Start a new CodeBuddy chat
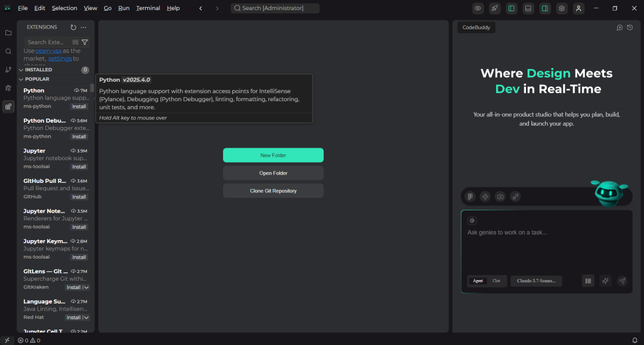Viewport: 644px width, 345px height. (620, 27)
